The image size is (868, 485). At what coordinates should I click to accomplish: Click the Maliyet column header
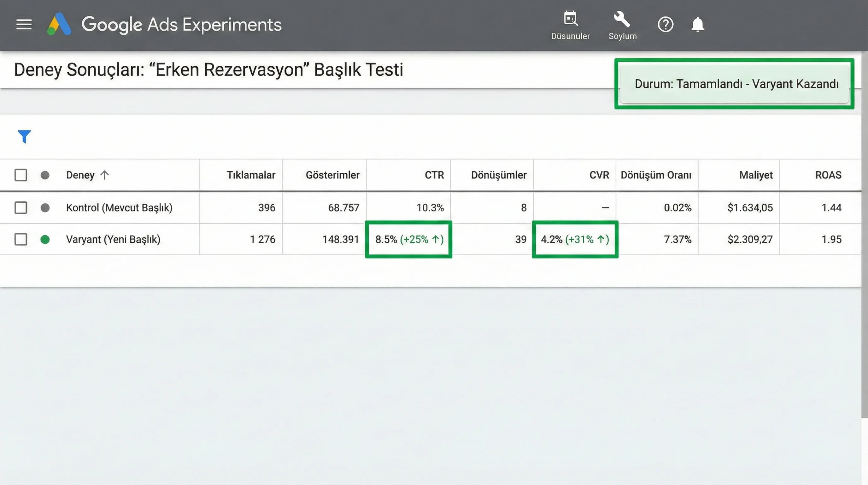click(756, 175)
